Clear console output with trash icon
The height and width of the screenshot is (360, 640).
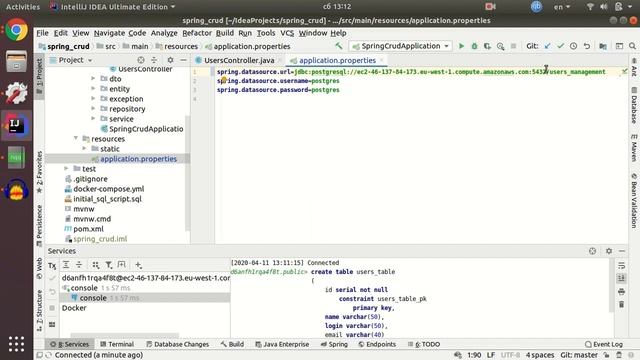pyautogui.click(x=621, y=304)
